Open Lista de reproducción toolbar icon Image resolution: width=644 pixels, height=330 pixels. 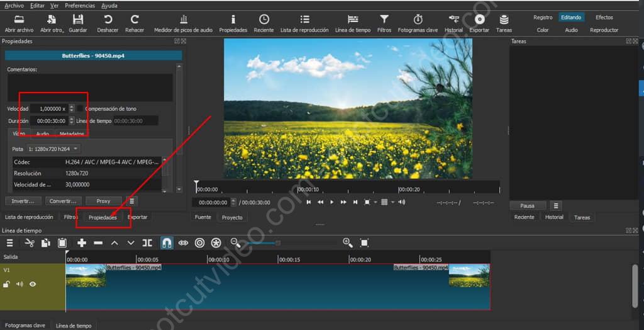click(x=304, y=24)
